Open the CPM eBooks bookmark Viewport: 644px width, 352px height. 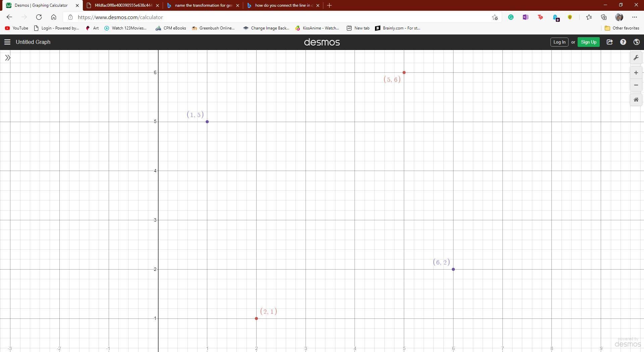tap(171, 28)
